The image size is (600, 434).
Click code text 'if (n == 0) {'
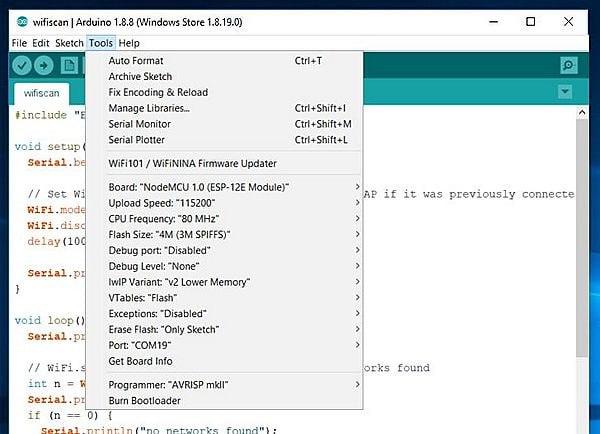coord(70,416)
